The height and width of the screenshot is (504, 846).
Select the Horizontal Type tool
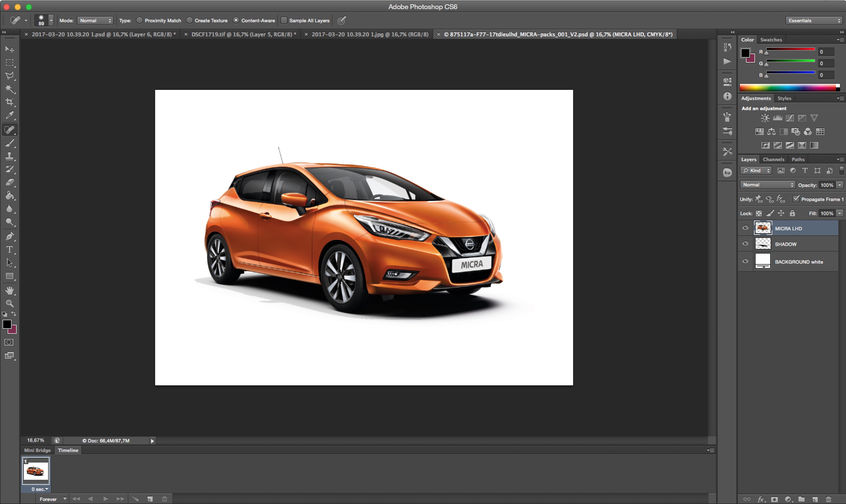coord(10,250)
